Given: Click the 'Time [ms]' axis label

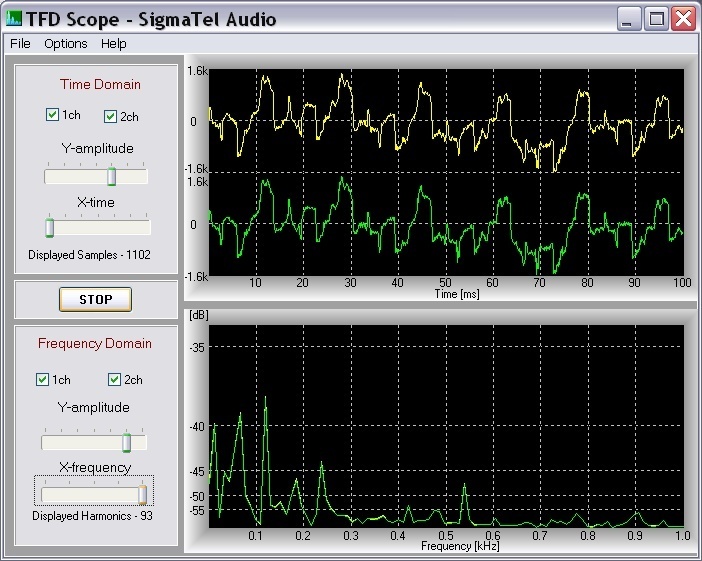Looking at the screenshot, I should tap(457, 294).
